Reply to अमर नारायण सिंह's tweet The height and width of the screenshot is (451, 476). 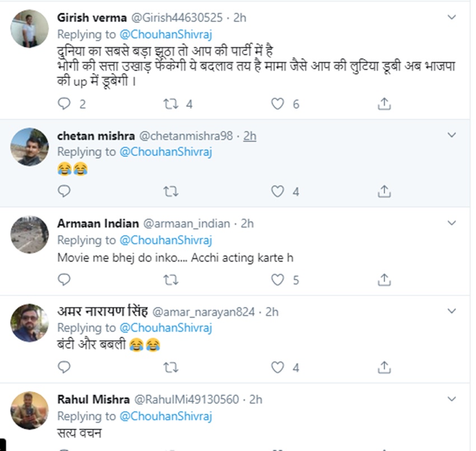point(65,368)
